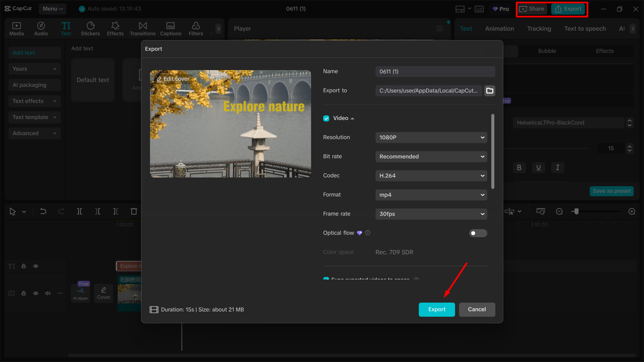Click the Export button in the dialog
Screen dimensions: 644x362
pos(437,309)
